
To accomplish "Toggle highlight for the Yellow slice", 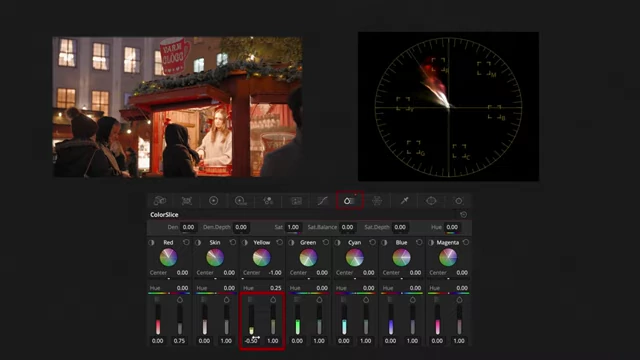I will 245,242.
